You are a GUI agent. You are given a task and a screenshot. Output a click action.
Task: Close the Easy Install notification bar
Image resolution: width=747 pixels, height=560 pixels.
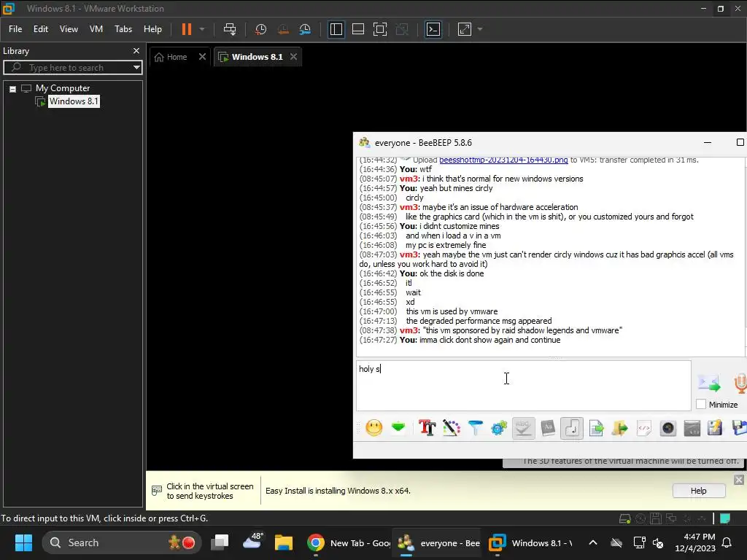(x=738, y=480)
